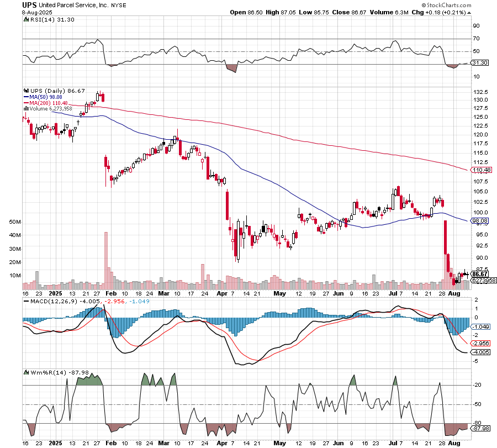Click the "2025" year label under the volume bars

click(x=55, y=293)
